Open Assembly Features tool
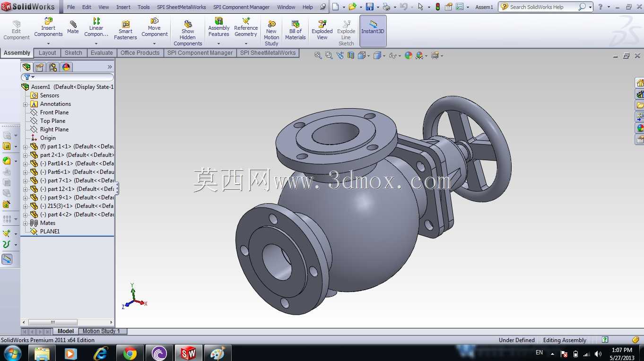The height and width of the screenshot is (361, 644). [219, 27]
